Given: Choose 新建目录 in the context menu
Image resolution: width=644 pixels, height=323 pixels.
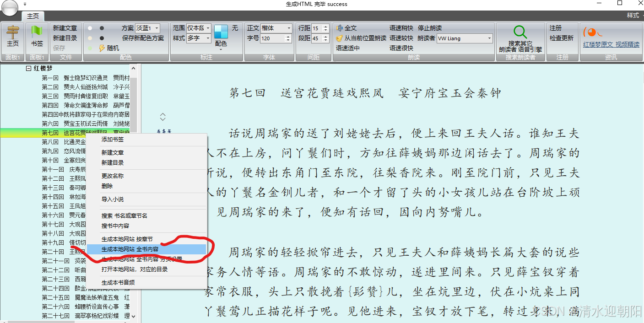Looking at the screenshot, I should (113, 162).
